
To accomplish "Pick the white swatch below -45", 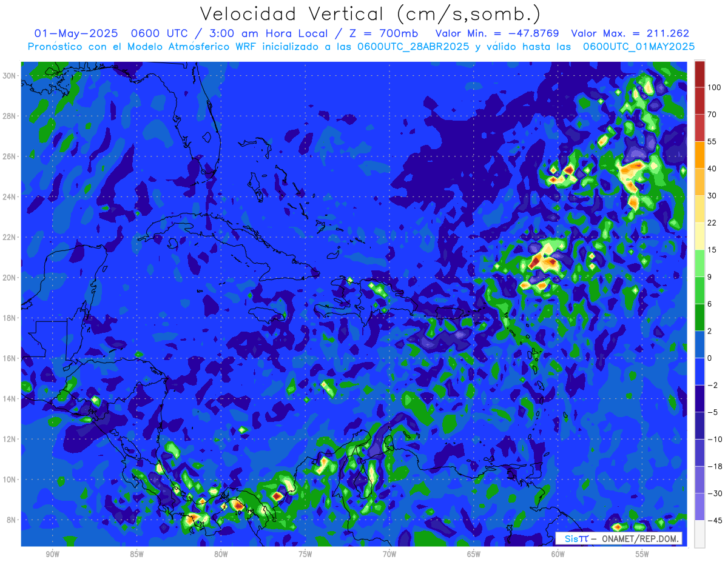I will coord(699,534).
